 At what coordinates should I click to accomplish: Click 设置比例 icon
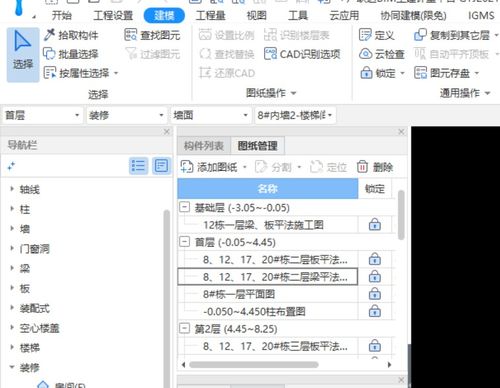(205, 35)
